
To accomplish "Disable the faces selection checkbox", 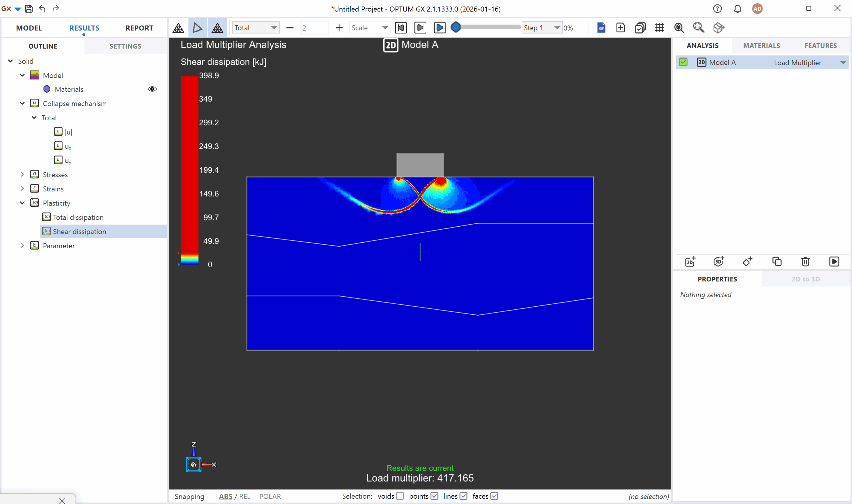I will coord(494,496).
